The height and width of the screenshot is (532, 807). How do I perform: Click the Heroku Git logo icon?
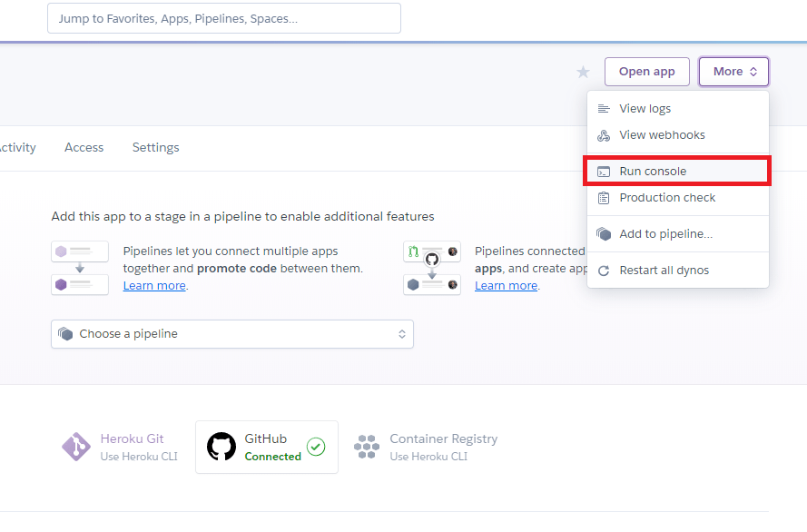(75, 447)
